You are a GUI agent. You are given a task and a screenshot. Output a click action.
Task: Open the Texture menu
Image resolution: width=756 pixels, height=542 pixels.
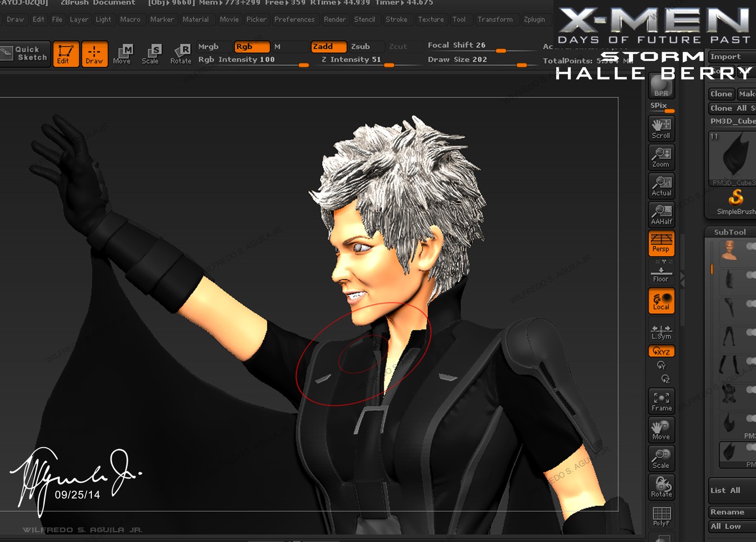click(431, 20)
